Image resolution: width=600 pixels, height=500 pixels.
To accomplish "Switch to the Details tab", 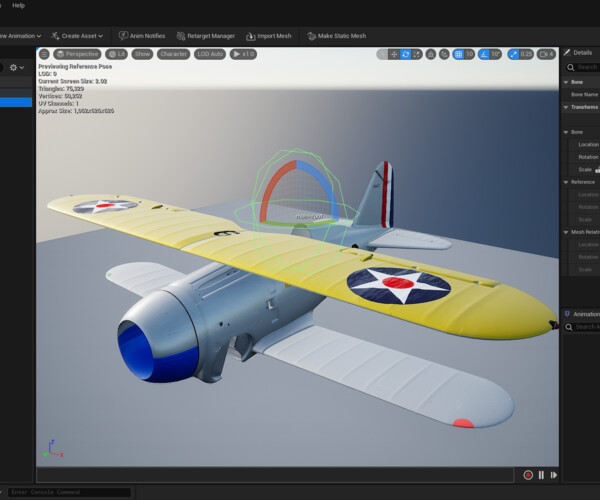I will click(578, 53).
